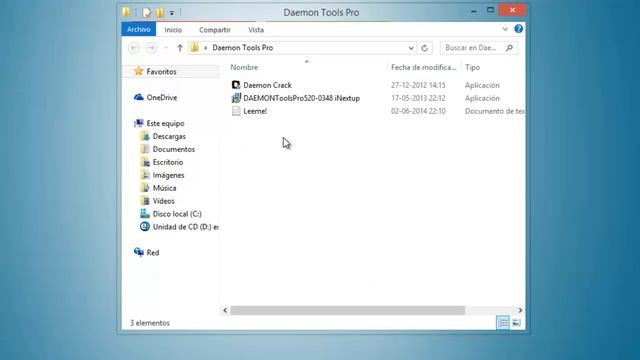Refresh the Daemon Tools Pro folder
The width and height of the screenshot is (640, 360).
[x=424, y=48]
